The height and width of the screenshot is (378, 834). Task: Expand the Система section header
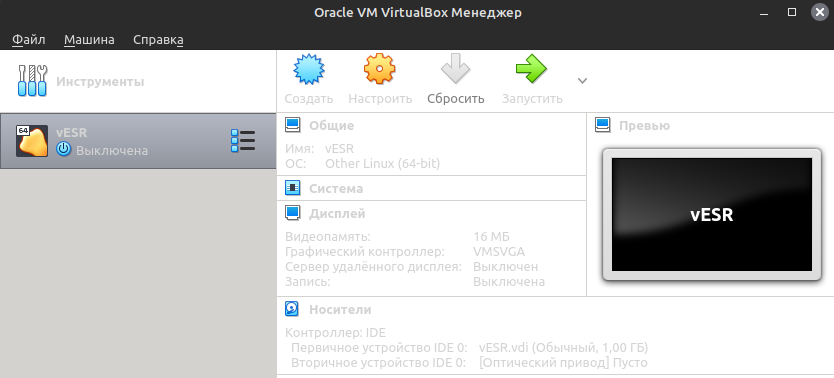tap(336, 188)
